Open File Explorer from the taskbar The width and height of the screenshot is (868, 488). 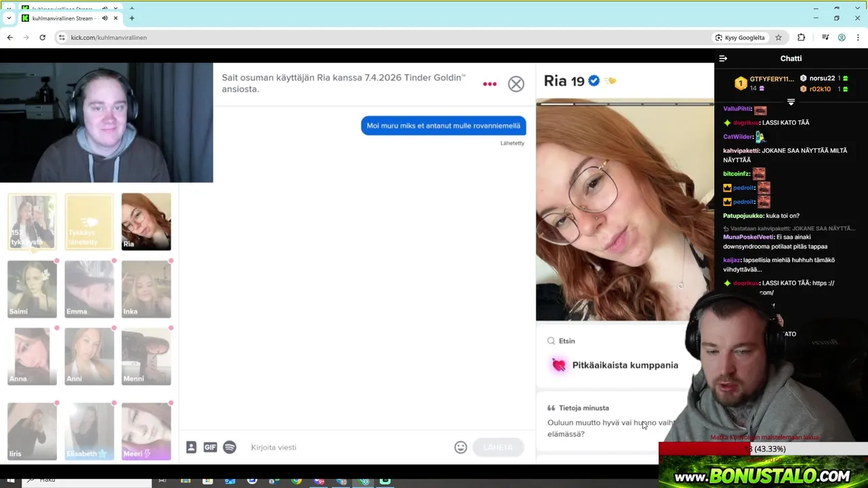coord(186,481)
